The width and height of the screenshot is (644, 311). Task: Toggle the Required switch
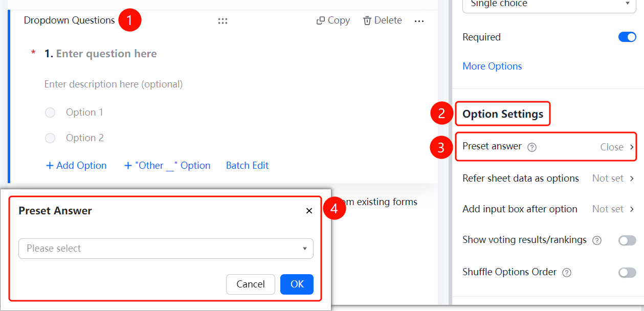point(627,37)
